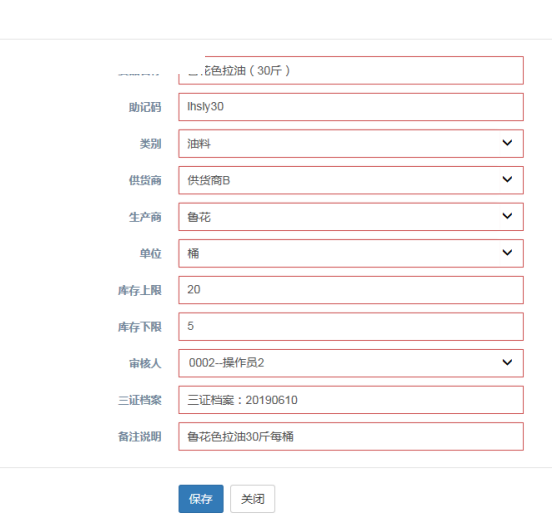559x516 pixels.
Task: Click the 备注说明 input field
Action: [x=351, y=436]
